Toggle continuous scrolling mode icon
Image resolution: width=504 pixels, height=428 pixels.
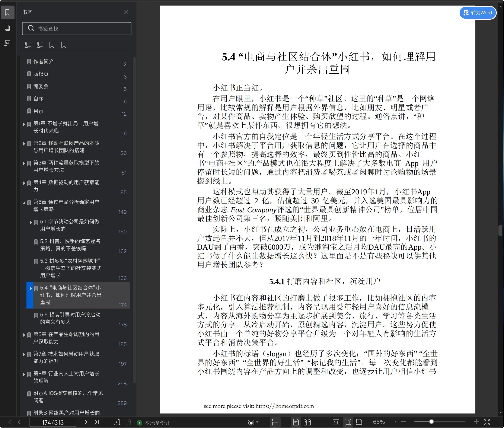pyautogui.click(x=275, y=422)
